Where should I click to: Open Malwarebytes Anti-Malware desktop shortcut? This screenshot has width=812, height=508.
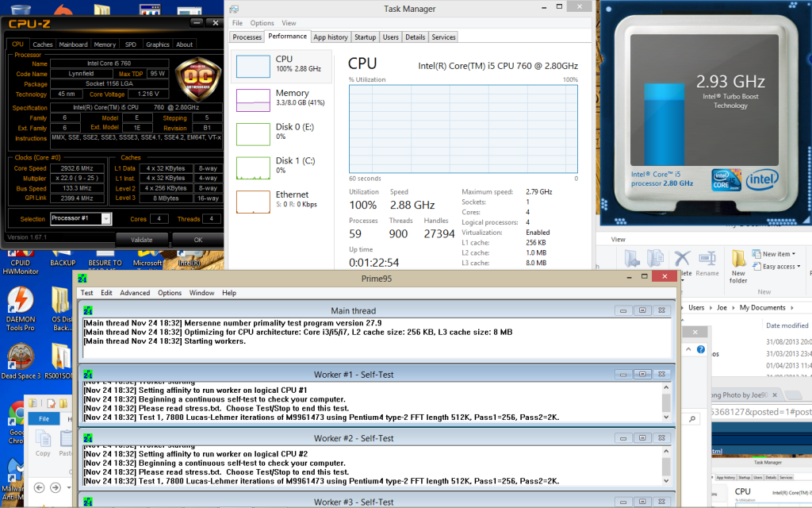[x=13, y=479]
